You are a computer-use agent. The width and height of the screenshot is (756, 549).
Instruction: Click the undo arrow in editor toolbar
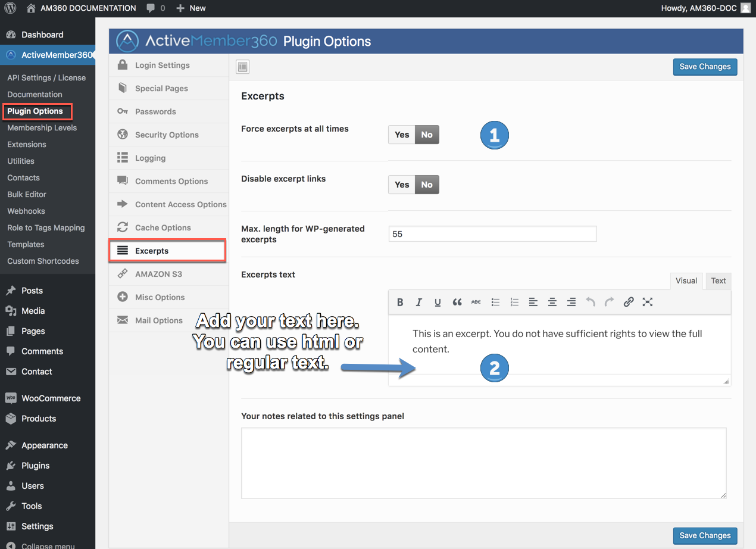(591, 302)
